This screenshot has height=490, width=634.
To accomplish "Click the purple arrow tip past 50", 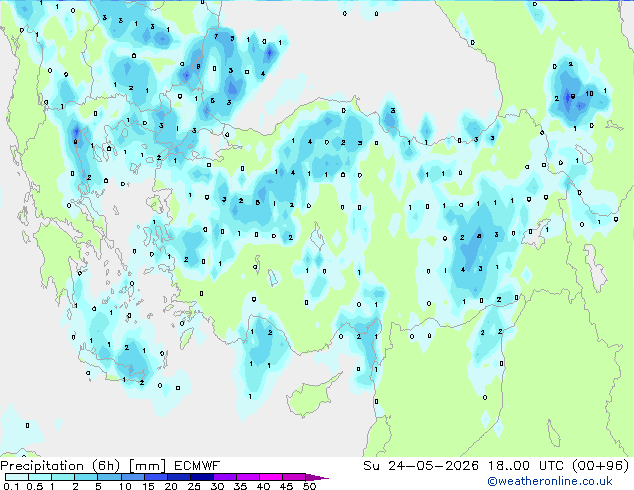I will coord(317,477).
